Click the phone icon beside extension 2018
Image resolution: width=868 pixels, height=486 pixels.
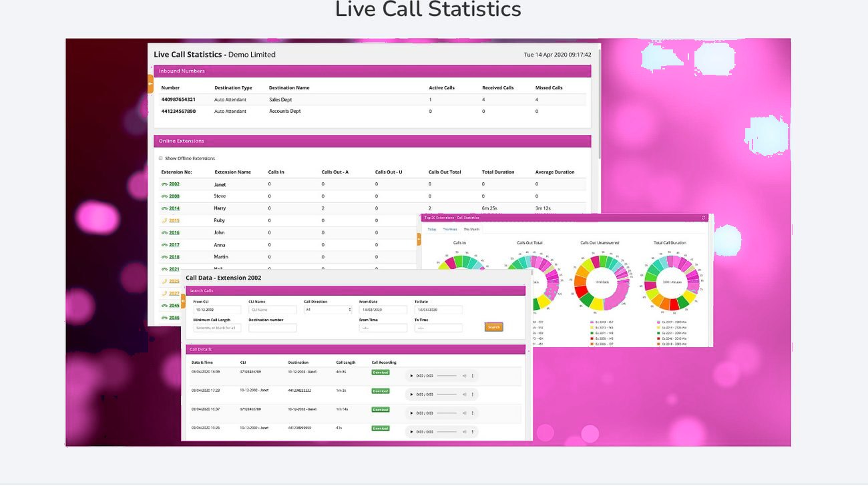point(164,257)
